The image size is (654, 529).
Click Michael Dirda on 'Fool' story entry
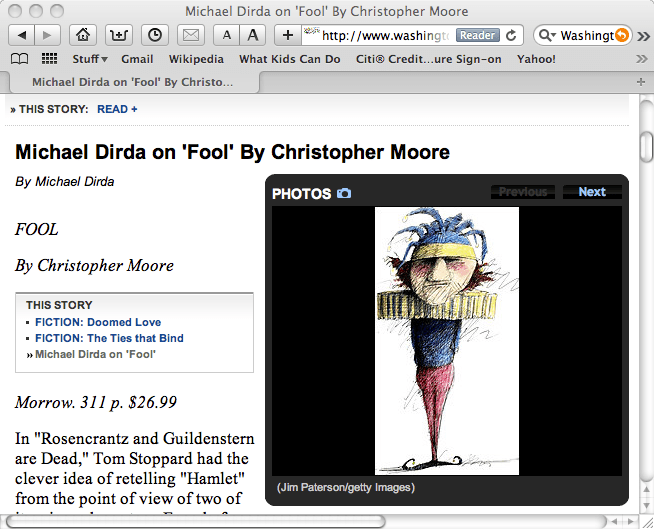tap(95, 354)
